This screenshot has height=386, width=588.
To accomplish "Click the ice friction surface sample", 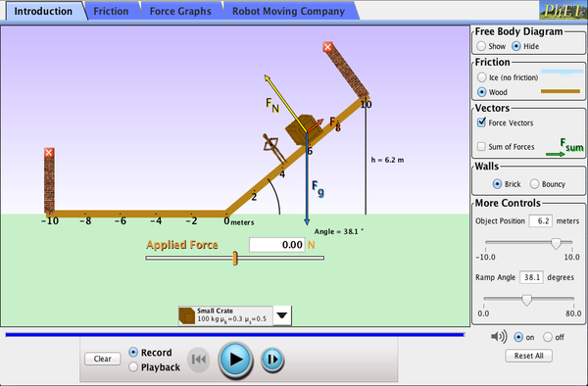I will (562, 75).
